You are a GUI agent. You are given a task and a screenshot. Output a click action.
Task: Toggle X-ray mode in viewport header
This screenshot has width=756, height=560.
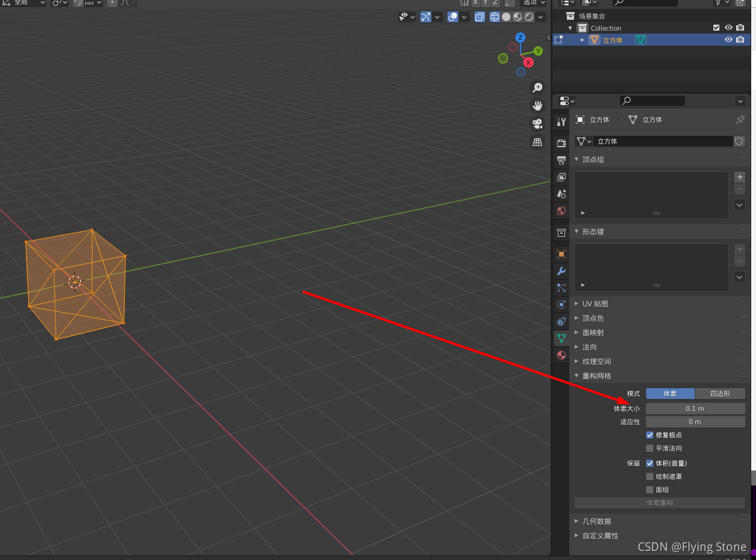point(480,17)
